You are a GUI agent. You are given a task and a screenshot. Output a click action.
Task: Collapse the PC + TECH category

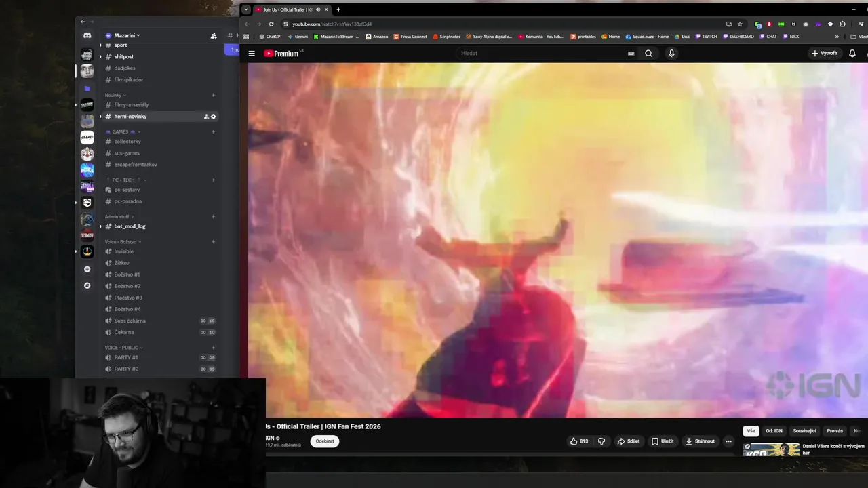tap(126, 180)
